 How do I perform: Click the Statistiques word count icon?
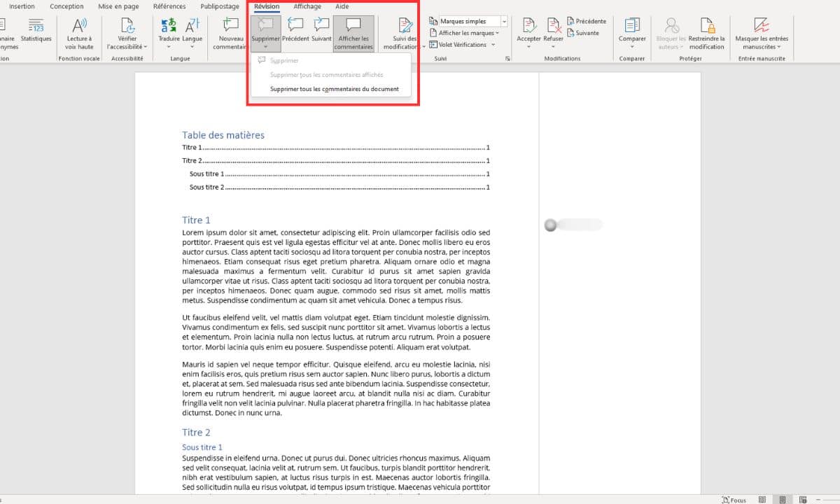click(x=36, y=26)
